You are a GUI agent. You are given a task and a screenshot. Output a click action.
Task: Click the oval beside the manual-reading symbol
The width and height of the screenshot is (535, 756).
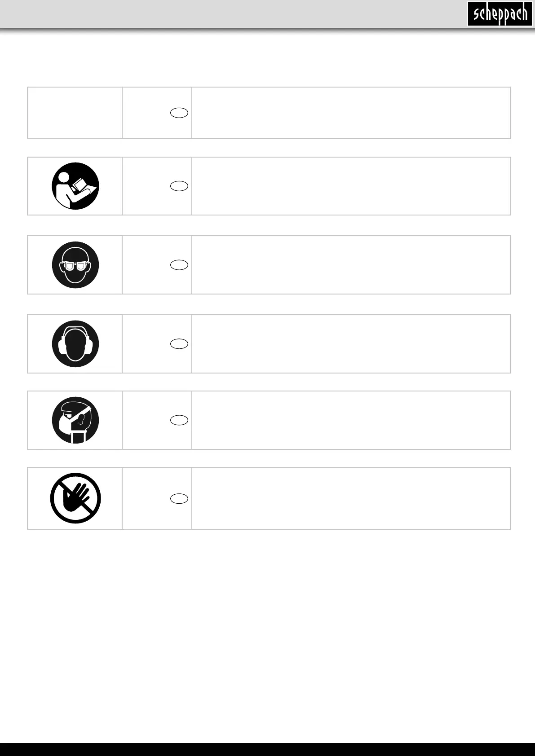179,186
